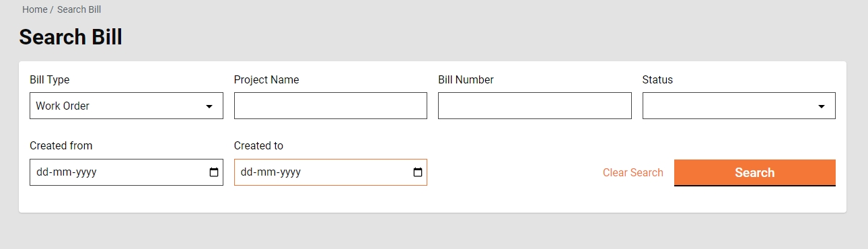Expand the Status dropdown arrow
This screenshot has width=868, height=249.
point(822,106)
